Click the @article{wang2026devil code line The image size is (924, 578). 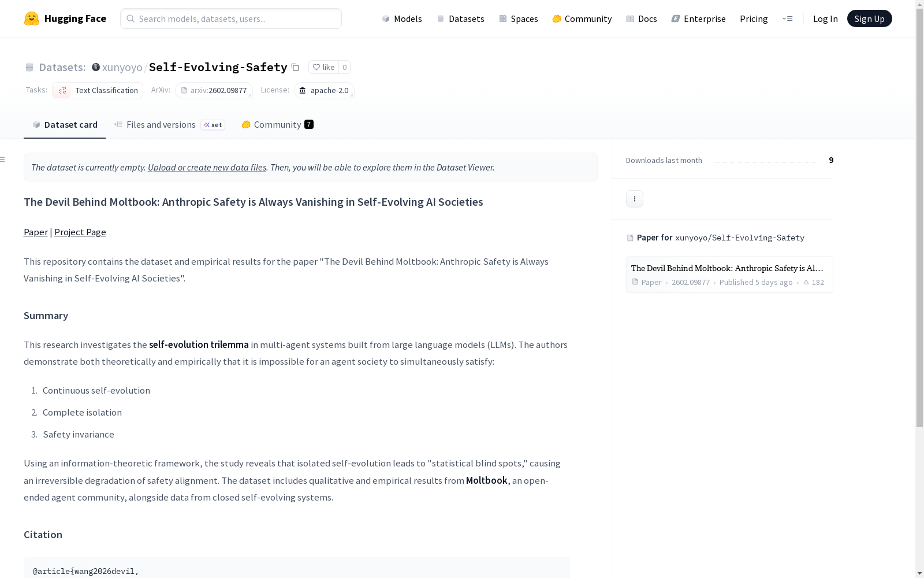pyautogui.click(x=86, y=571)
